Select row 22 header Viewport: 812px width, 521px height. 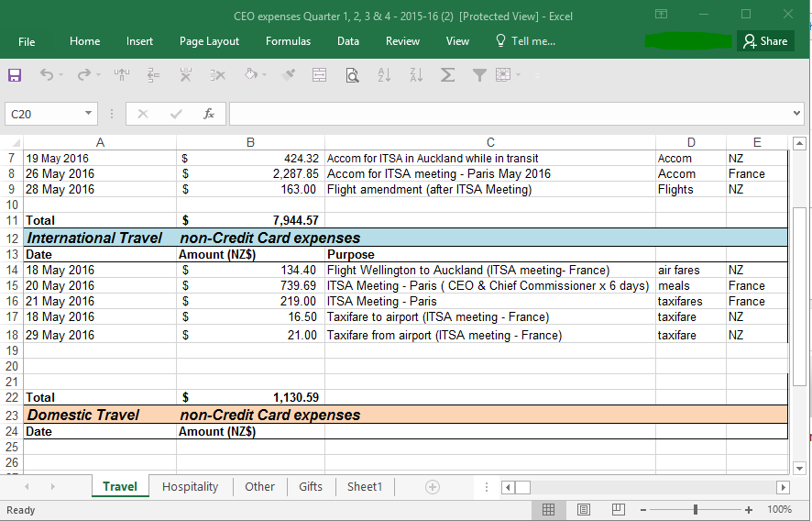coord(11,397)
